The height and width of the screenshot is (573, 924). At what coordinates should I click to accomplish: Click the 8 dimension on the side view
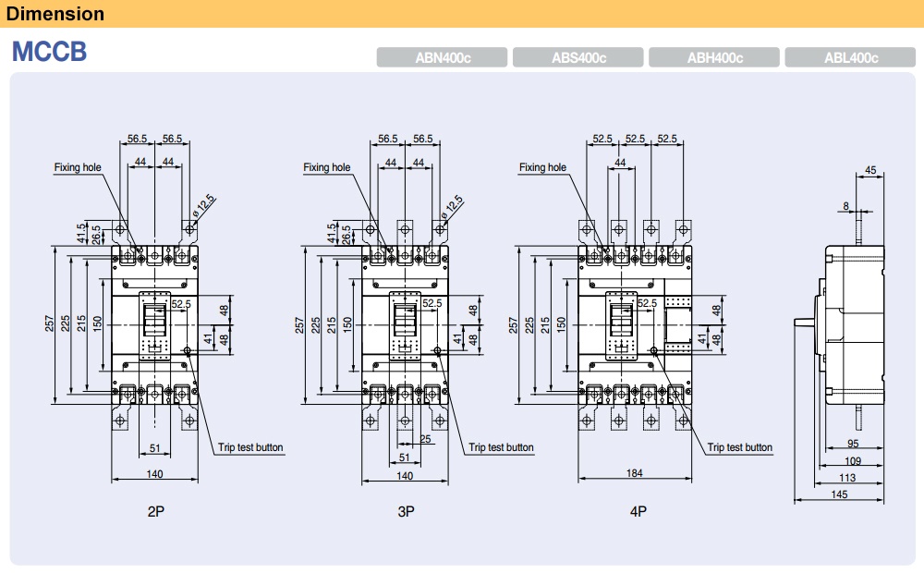(845, 206)
